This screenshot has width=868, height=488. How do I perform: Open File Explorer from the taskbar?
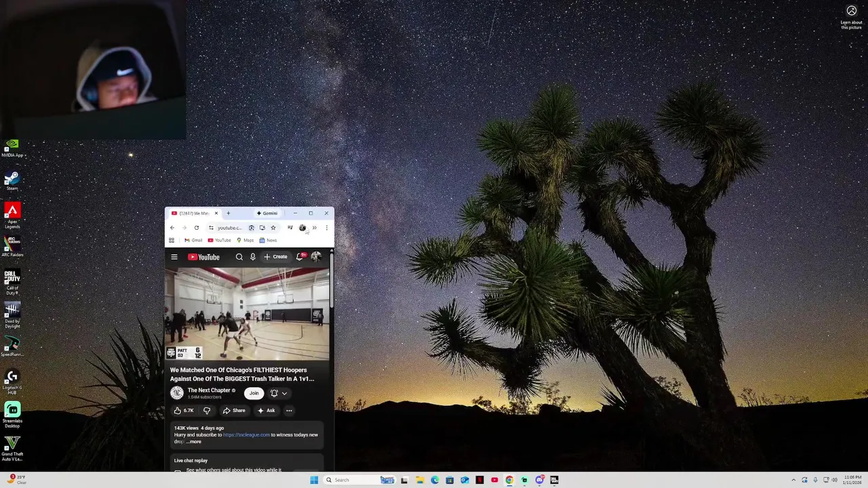click(x=420, y=480)
